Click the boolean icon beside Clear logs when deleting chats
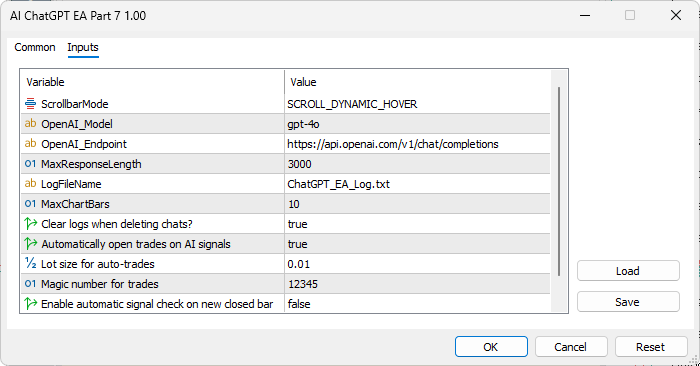 pyautogui.click(x=30, y=223)
